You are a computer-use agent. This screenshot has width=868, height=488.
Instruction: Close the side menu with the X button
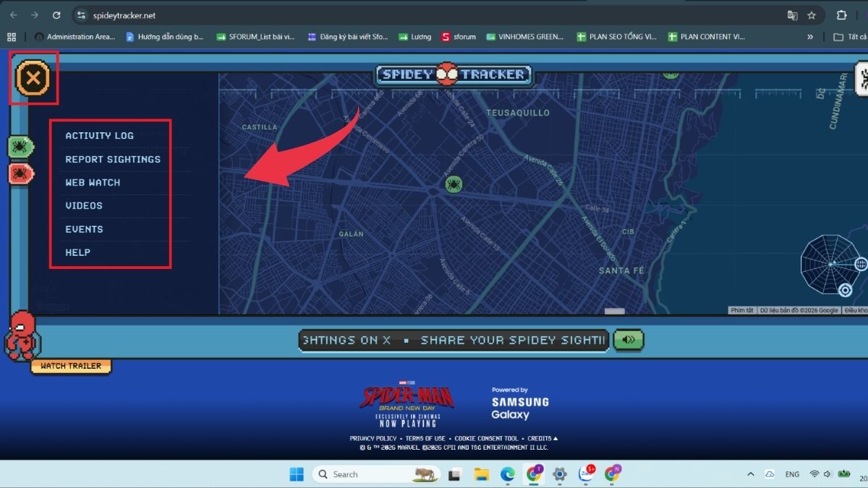pos(33,78)
